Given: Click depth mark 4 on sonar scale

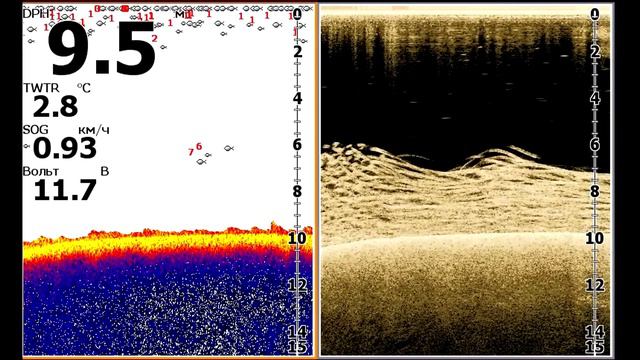Looking at the screenshot, I should click(x=298, y=98).
